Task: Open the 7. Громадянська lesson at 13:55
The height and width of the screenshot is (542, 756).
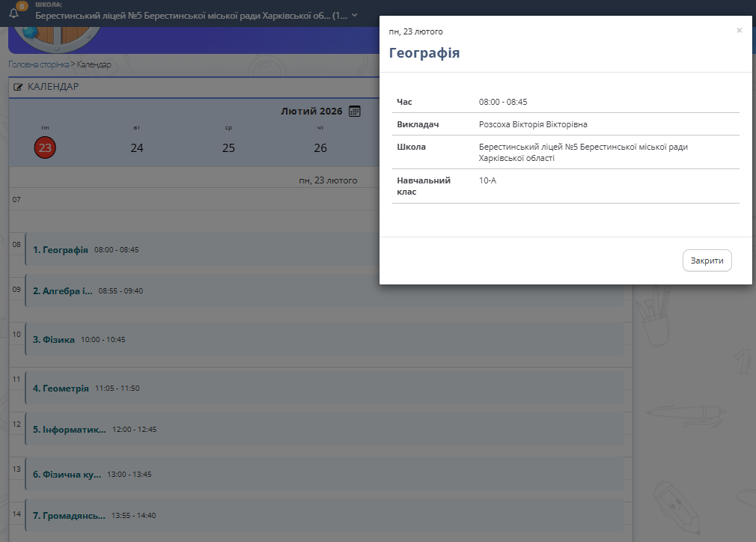Action: [69, 516]
